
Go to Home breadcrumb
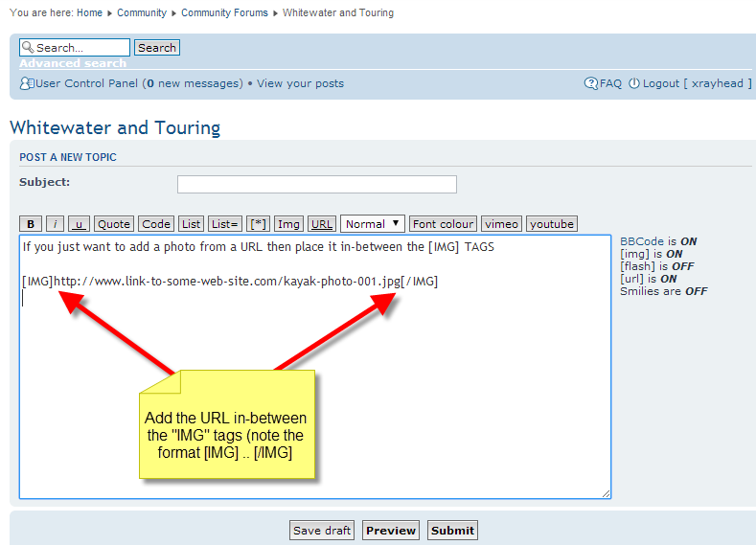(89, 12)
